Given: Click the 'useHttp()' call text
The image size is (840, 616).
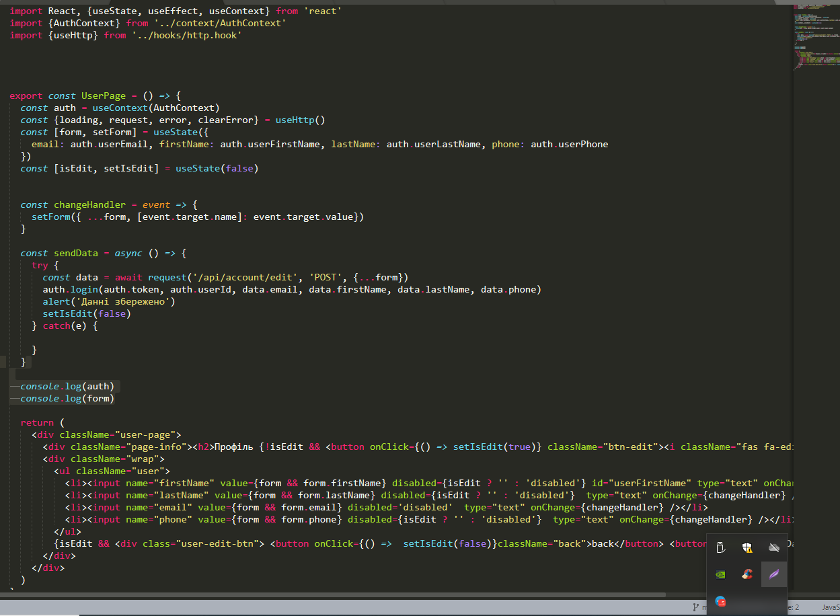Looking at the screenshot, I should 300,120.
